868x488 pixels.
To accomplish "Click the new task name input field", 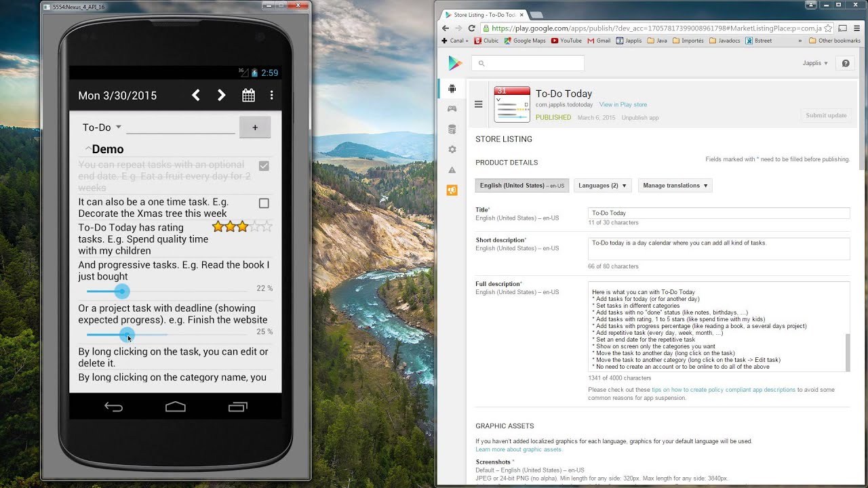I will point(180,127).
